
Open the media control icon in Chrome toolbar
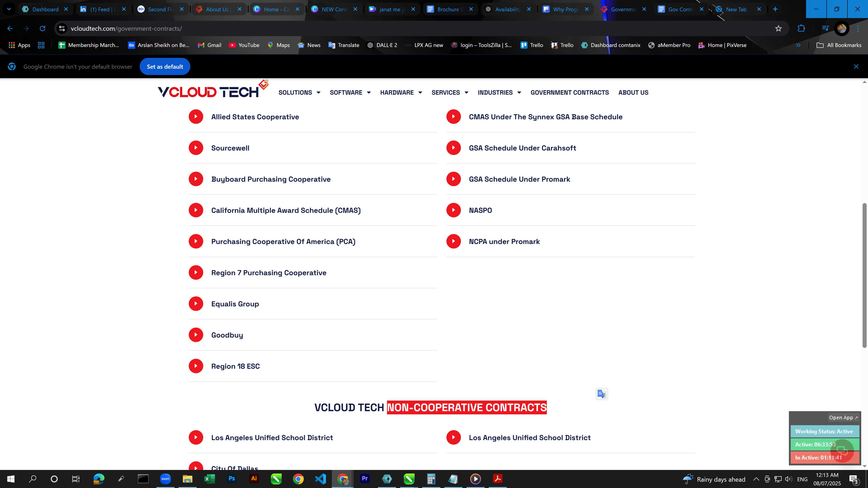(x=825, y=28)
